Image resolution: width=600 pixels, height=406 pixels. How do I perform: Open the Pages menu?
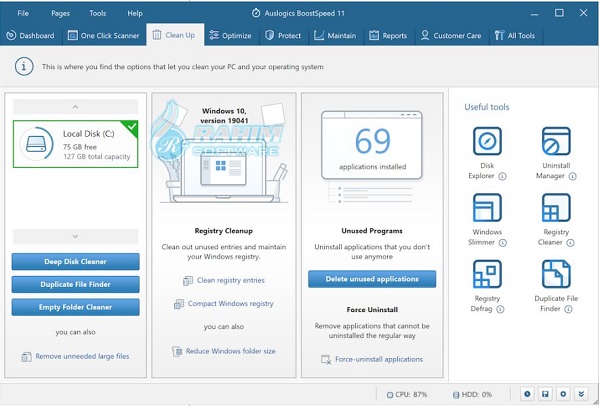(x=60, y=13)
